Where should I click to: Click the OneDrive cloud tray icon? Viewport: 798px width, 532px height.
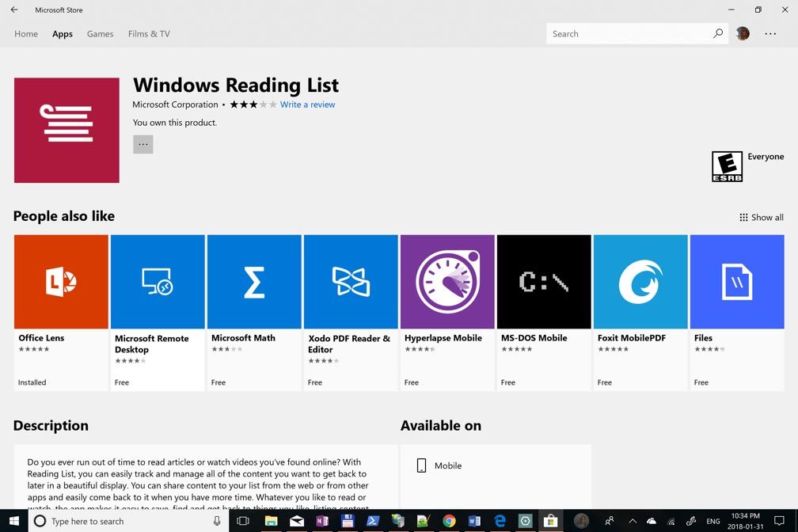[652, 521]
